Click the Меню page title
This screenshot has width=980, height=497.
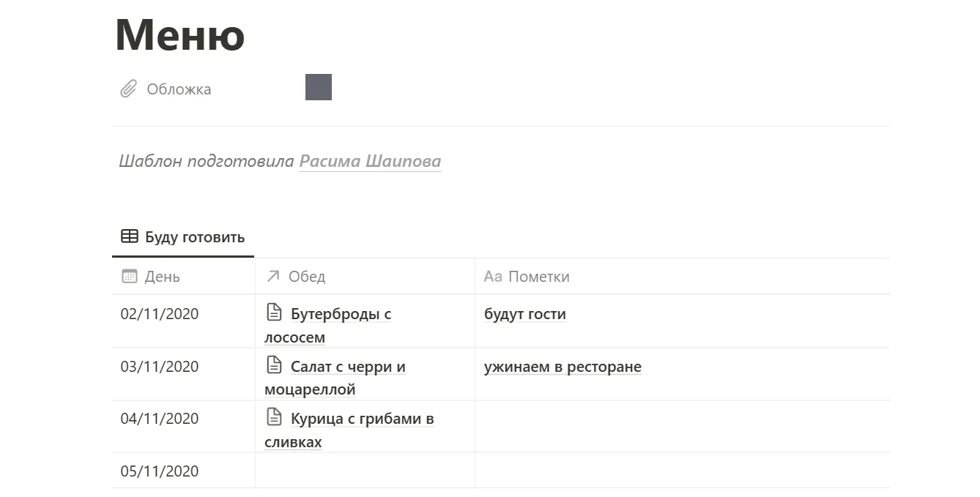[180, 34]
